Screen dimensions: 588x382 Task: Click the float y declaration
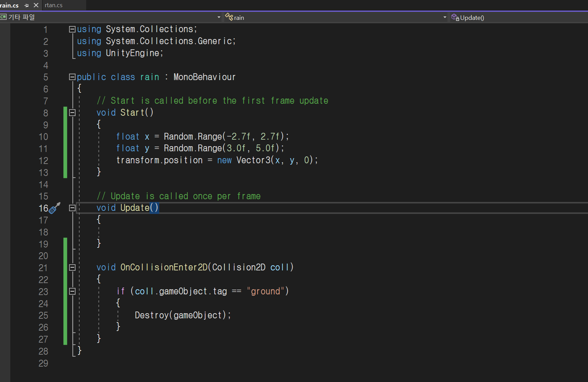pos(133,148)
